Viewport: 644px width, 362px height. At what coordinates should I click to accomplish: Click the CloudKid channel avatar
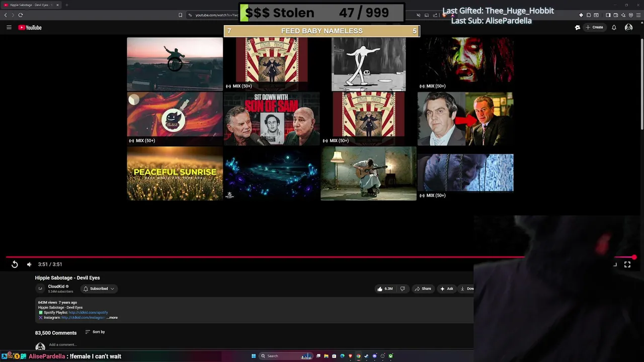point(40,289)
